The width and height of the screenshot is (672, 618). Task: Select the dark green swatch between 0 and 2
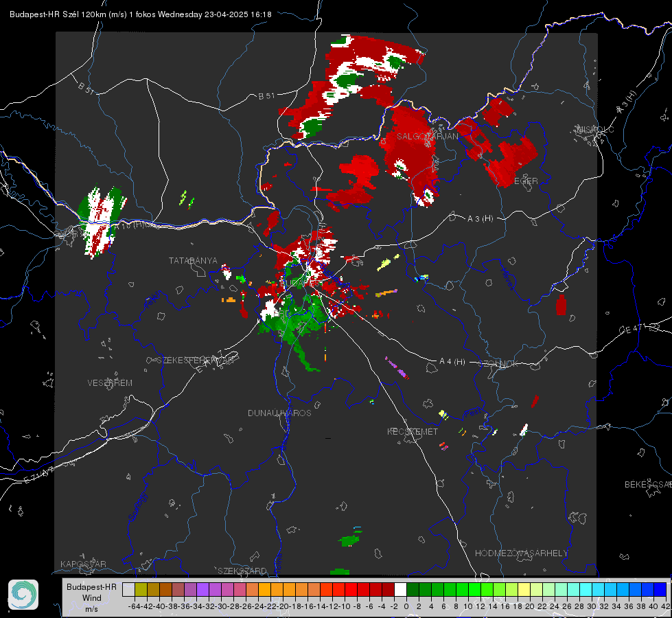coord(413,590)
